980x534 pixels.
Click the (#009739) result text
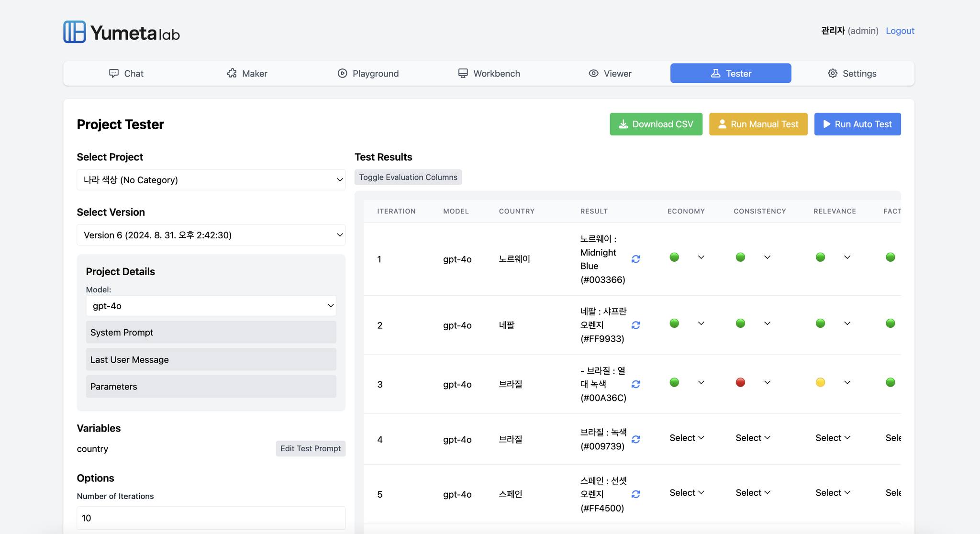tap(602, 446)
